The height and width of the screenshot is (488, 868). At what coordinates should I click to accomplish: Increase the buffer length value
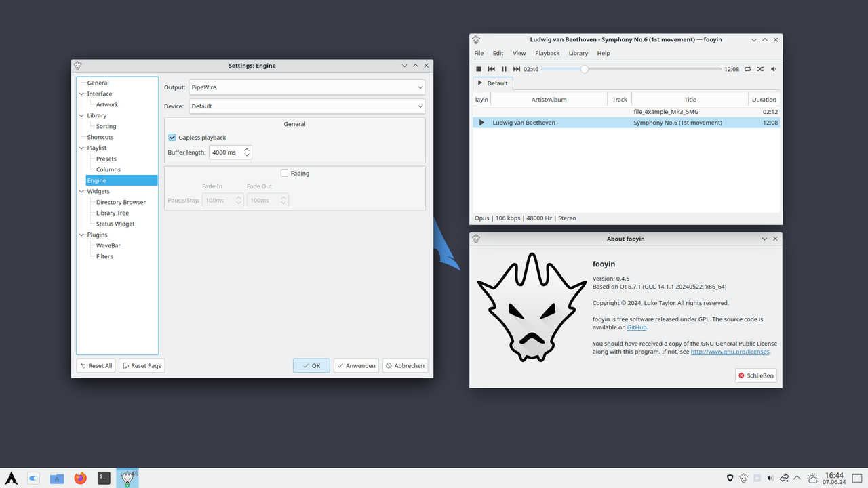[x=247, y=149]
